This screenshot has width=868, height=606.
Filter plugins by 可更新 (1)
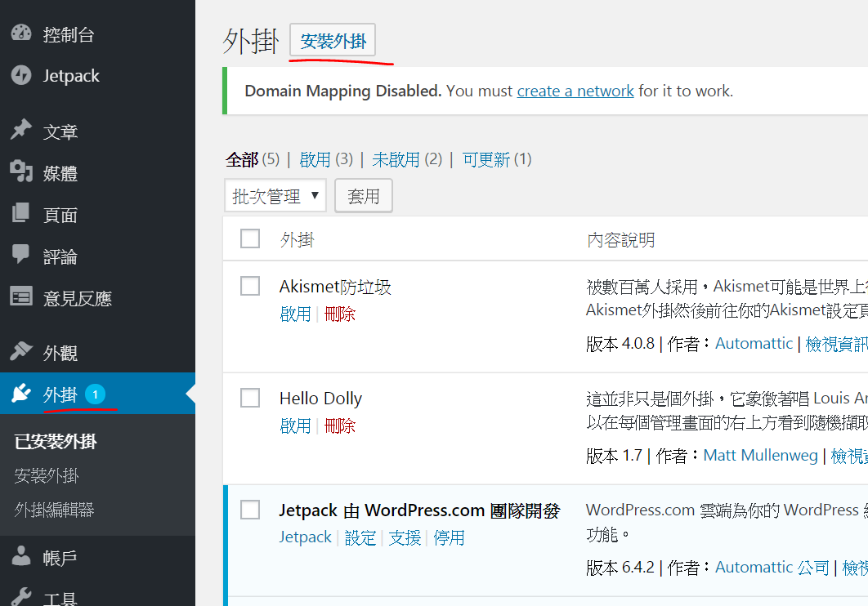[x=497, y=159]
